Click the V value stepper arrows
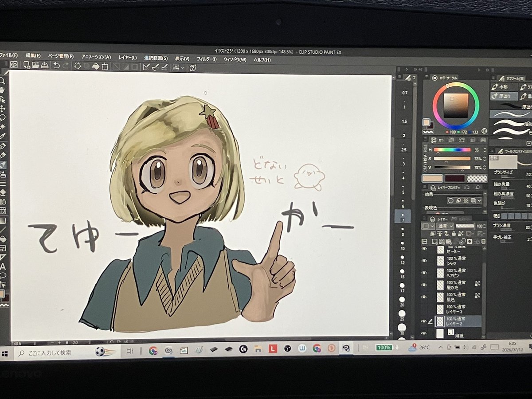 tap(485, 167)
